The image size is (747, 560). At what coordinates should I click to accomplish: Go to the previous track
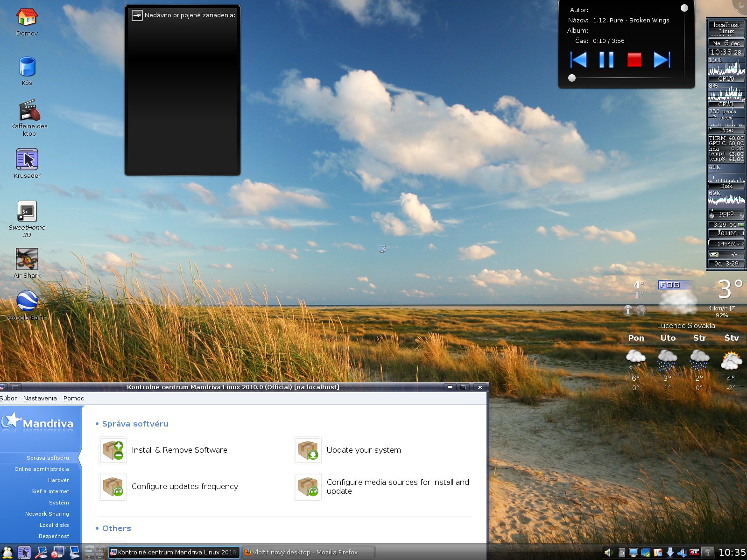578,60
